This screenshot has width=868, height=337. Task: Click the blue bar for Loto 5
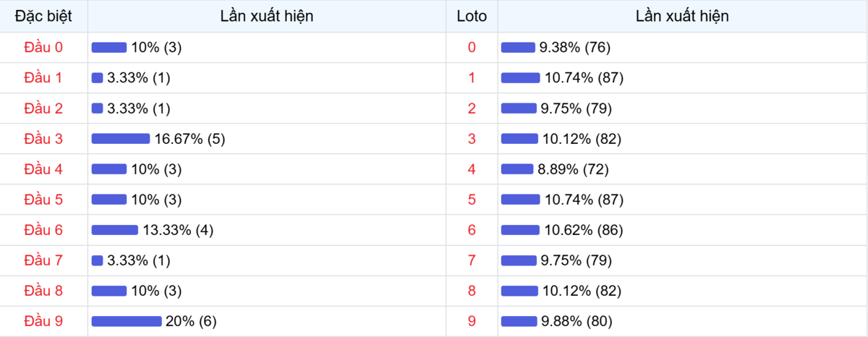click(520, 200)
